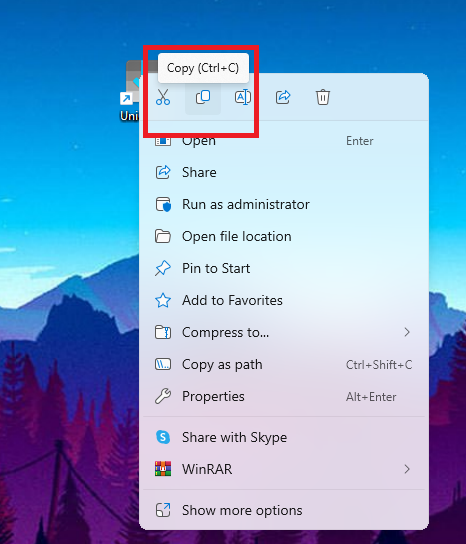Image resolution: width=466 pixels, height=544 pixels.
Task: Open the Properties menu entry
Action: (284, 396)
